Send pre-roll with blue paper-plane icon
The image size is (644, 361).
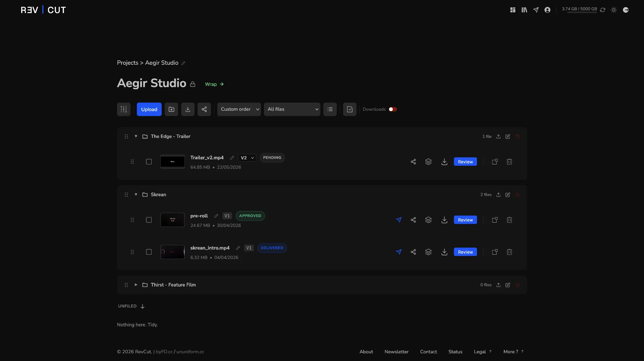pyautogui.click(x=399, y=220)
